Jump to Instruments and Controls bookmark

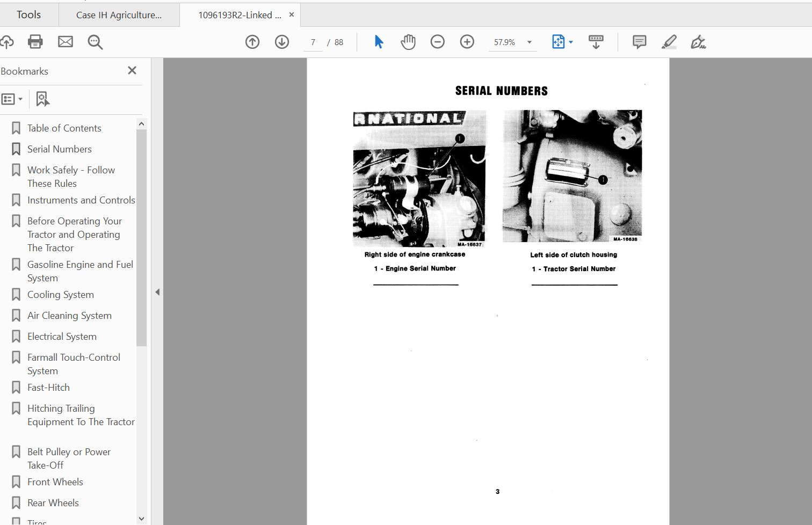81,200
